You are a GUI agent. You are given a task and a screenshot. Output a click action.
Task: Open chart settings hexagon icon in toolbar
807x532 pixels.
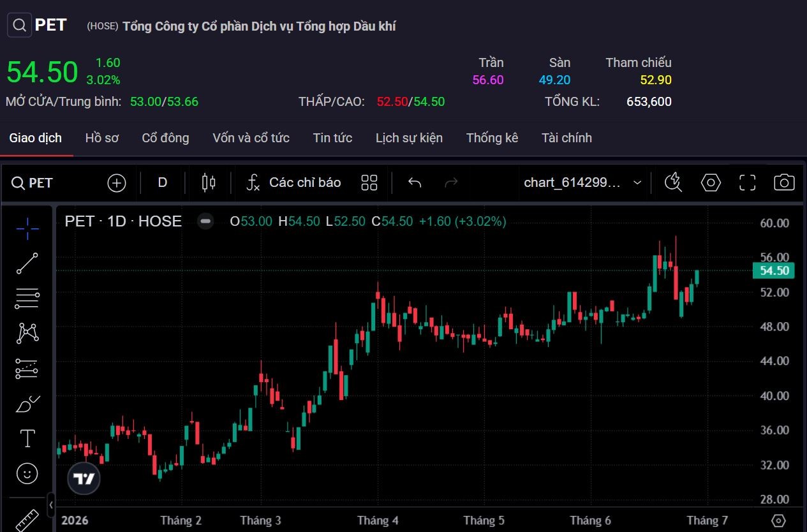click(x=711, y=183)
